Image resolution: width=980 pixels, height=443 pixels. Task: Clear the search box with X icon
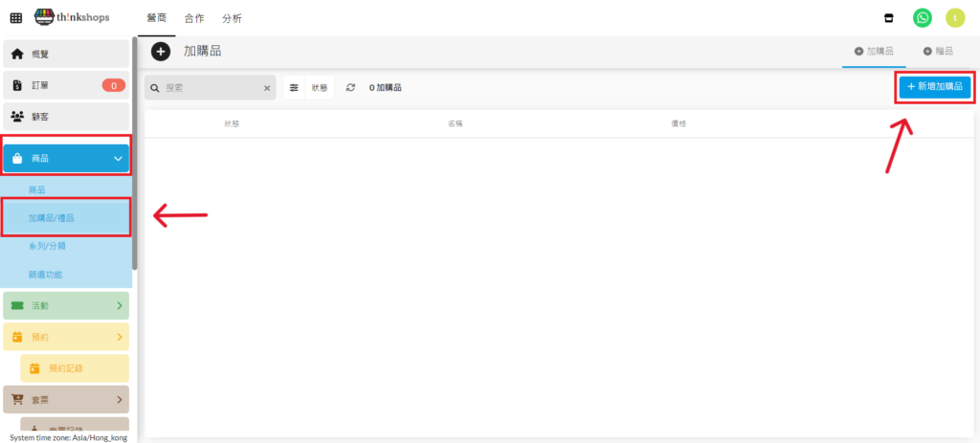point(267,88)
